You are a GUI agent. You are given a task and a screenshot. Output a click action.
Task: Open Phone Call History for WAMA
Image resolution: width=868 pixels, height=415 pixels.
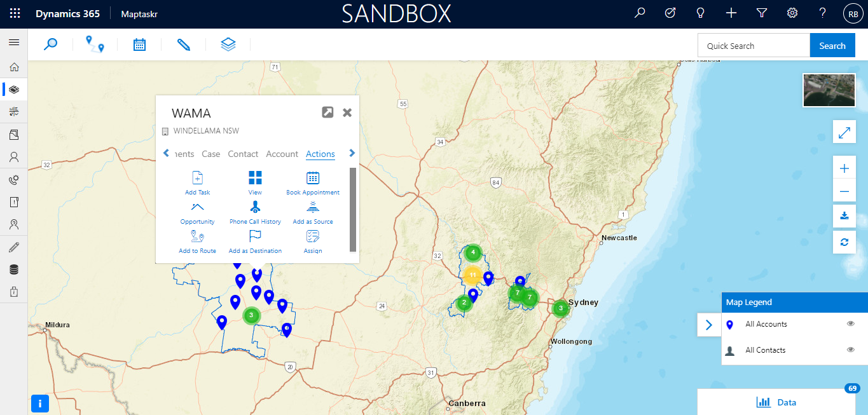[255, 212]
